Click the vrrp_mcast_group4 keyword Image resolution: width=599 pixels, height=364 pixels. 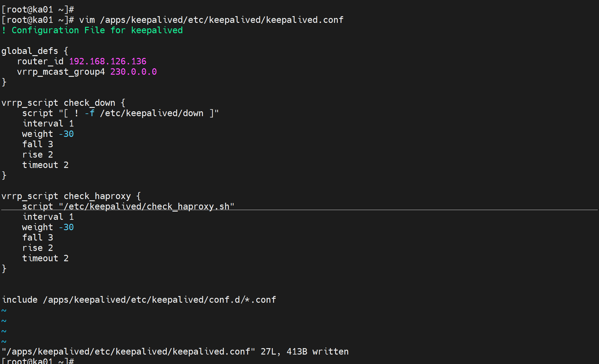click(61, 72)
